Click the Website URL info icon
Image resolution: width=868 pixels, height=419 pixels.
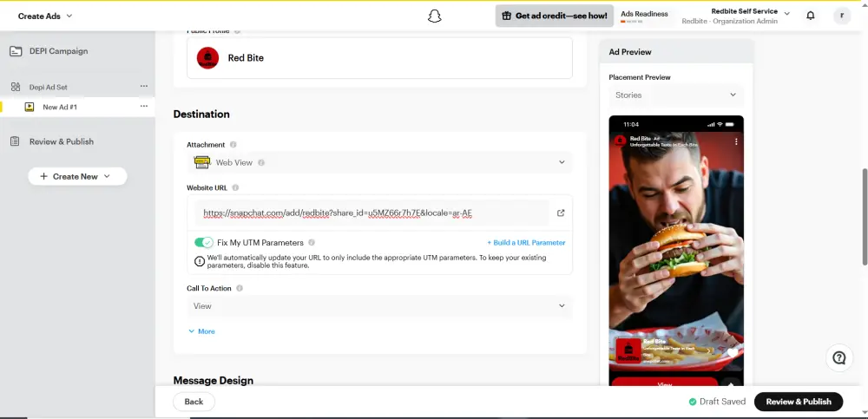click(235, 187)
